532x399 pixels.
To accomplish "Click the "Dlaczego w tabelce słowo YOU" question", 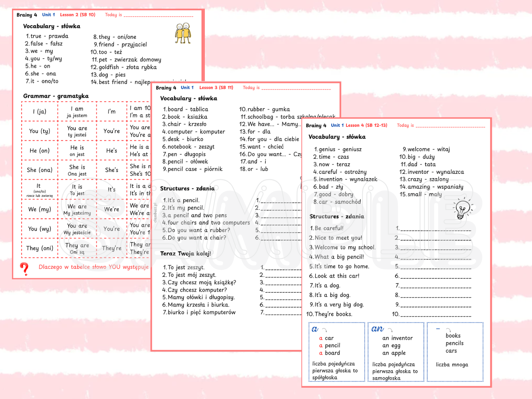I will pyautogui.click(x=93, y=267).
